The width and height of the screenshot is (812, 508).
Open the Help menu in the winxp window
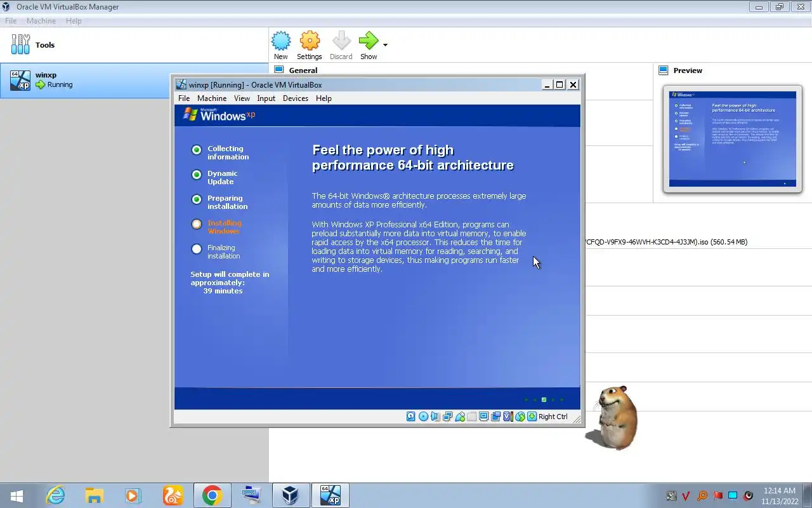point(324,98)
